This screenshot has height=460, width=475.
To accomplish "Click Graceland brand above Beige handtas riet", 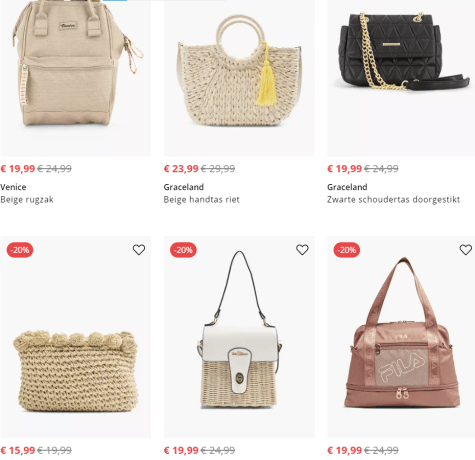I will (x=184, y=187).
